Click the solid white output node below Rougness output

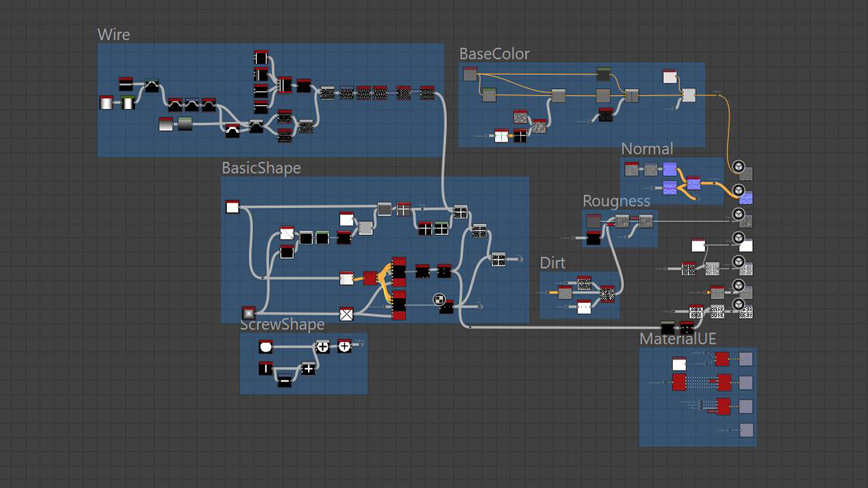(x=746, y=246)
